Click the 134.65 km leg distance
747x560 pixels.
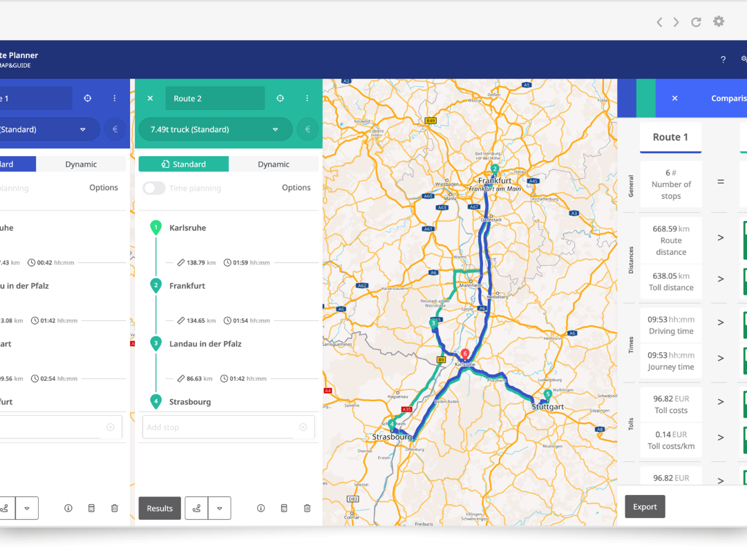[196, 320]
